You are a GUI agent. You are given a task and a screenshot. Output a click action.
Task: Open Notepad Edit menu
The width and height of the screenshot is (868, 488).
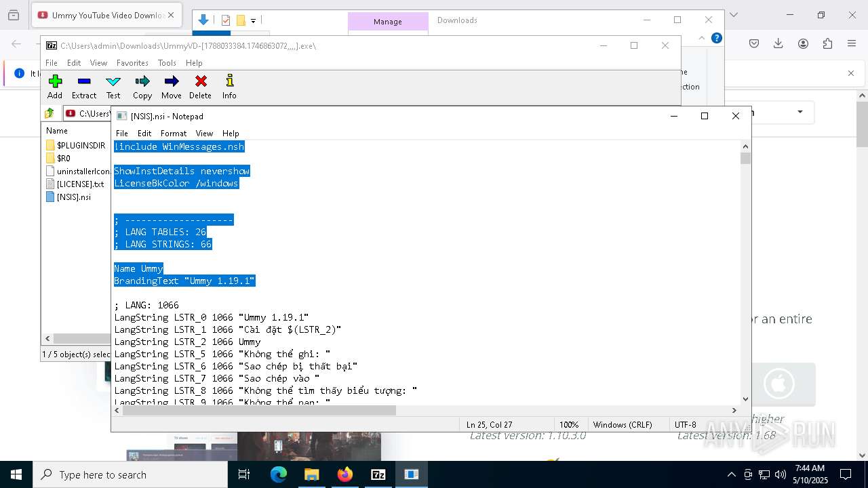tap(144, 134)
